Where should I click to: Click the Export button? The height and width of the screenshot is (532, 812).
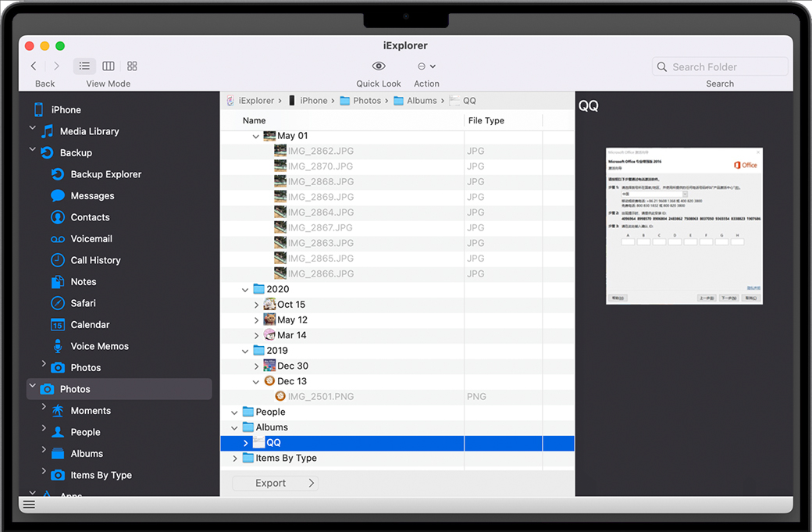click(x=275, y=483)
